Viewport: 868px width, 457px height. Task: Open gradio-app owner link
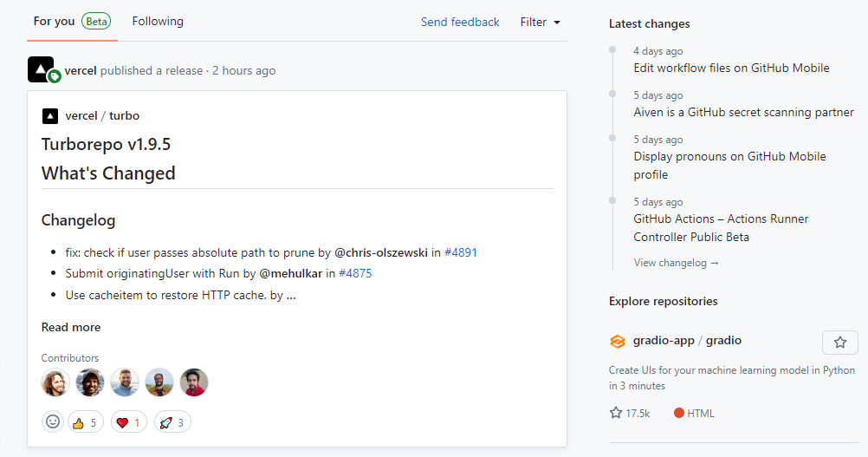tap(664, 341)
